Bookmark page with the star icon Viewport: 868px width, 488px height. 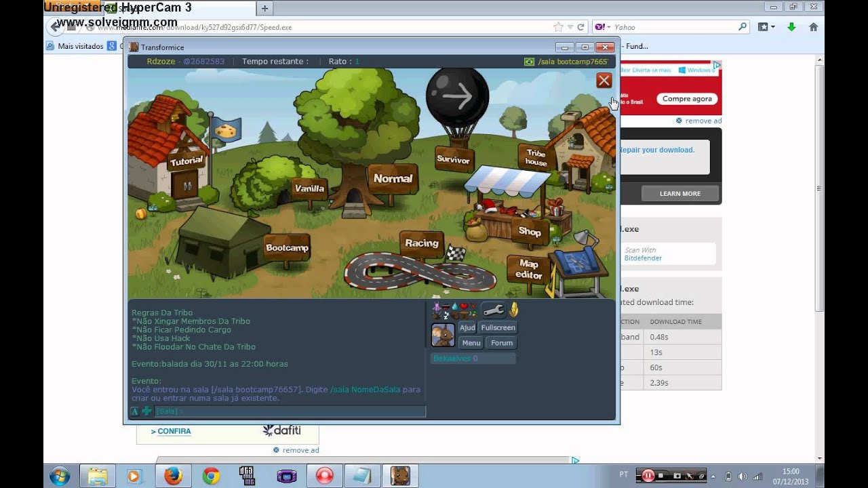click(558, 27)
